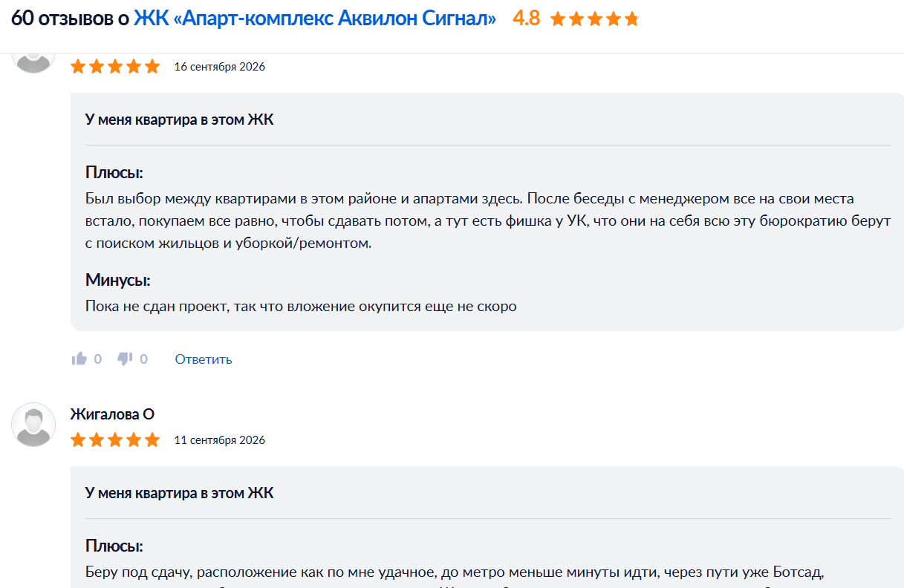This screenshot has width=904, height=588.
Task: Click the Жигалова О avatar icon
Action: click(x=33, y=425)
